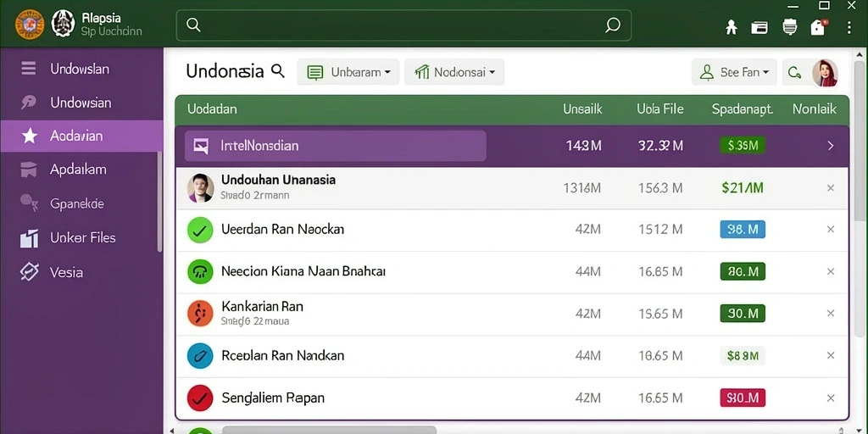Open the user profile avatar in toolbar
This screenshot has height=434, width=868.
tap(825, 73)
